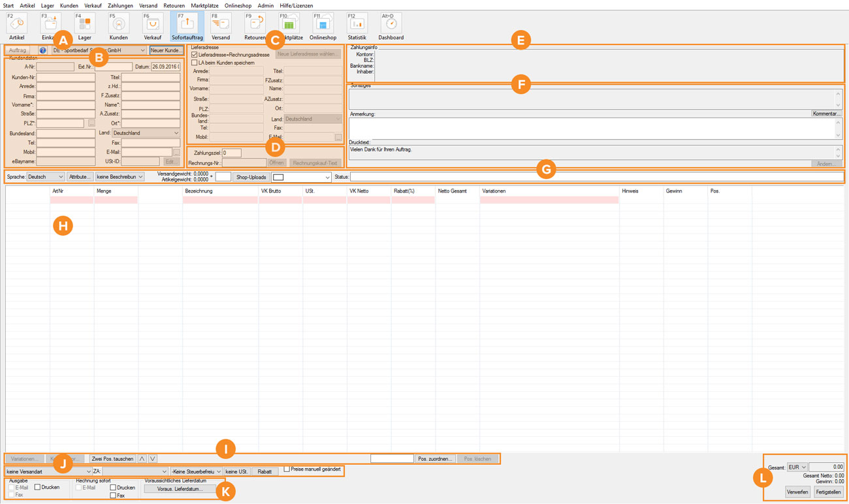Open the Sprache Deutsch dropdown

(45, 177)
